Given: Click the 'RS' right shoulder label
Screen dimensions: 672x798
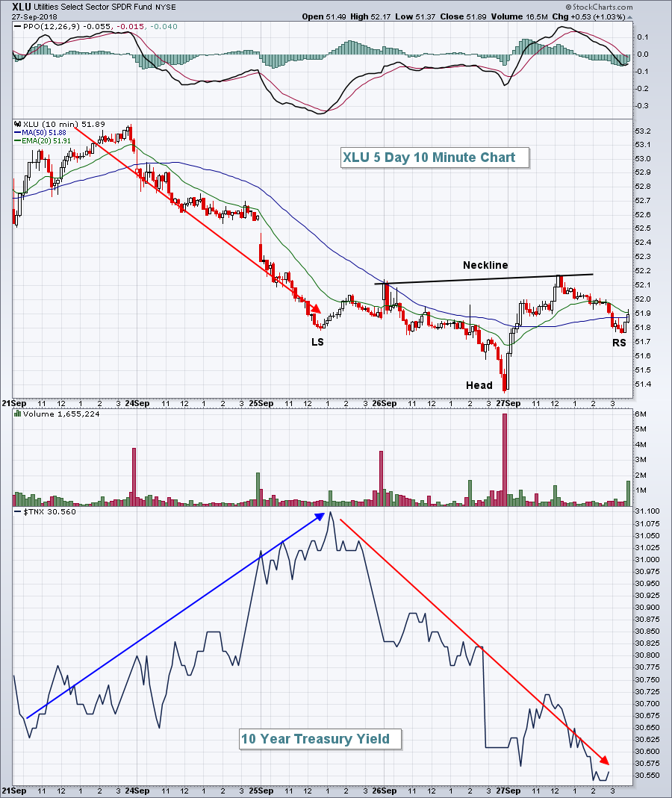Looking at the screenshot, I should [619, 343].
